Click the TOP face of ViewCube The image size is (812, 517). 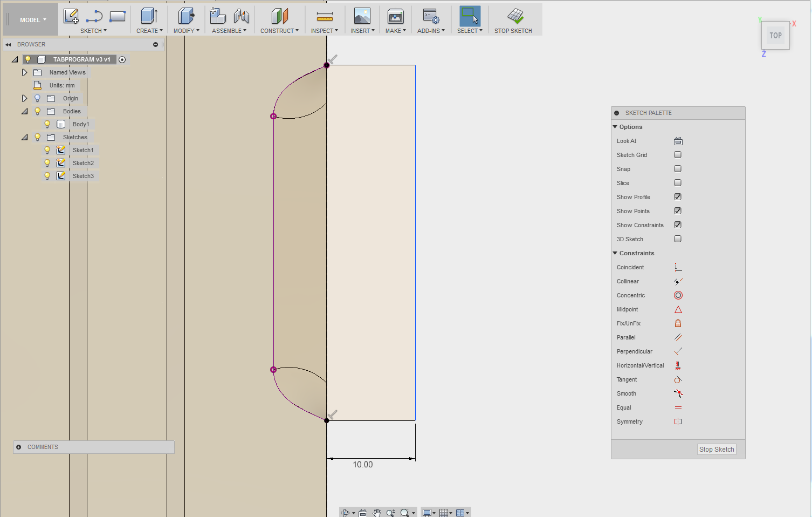coord(775,36)
